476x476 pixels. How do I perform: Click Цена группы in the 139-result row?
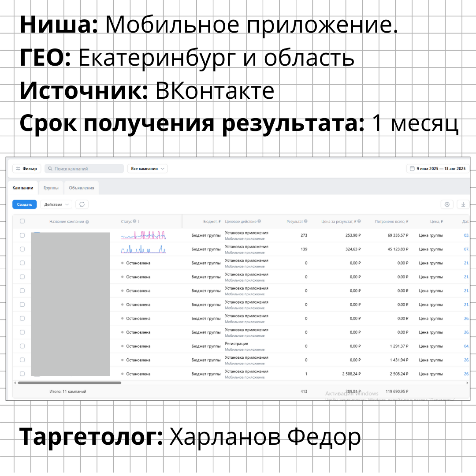(x=431, y=249)
